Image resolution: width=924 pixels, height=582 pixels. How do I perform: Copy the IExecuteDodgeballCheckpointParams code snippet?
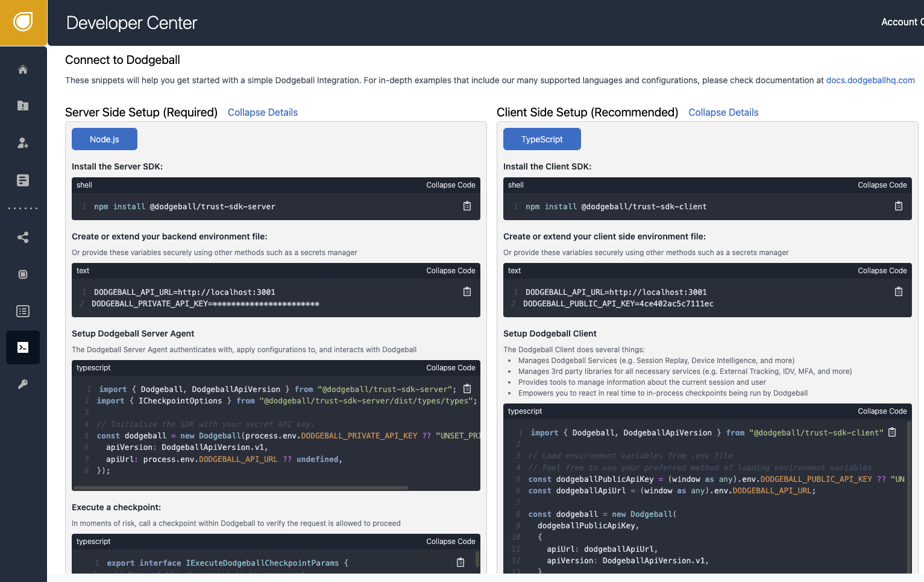(460, 563)
